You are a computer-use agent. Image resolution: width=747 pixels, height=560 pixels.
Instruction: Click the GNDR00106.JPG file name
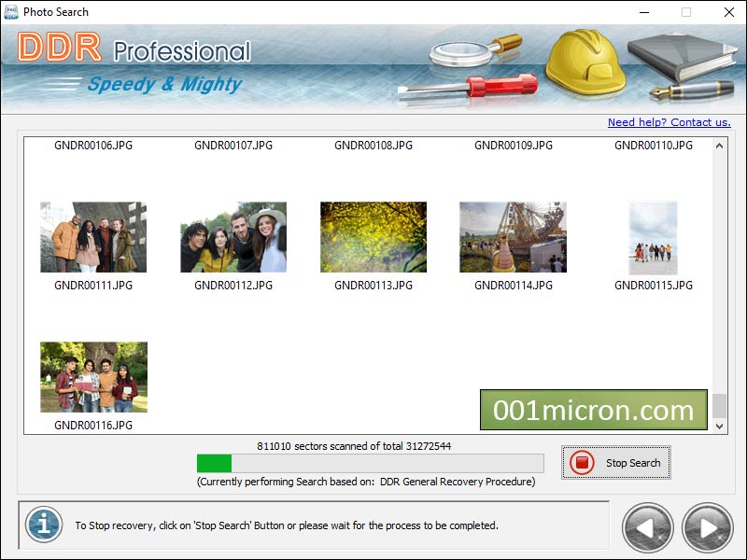pos(93,146)
